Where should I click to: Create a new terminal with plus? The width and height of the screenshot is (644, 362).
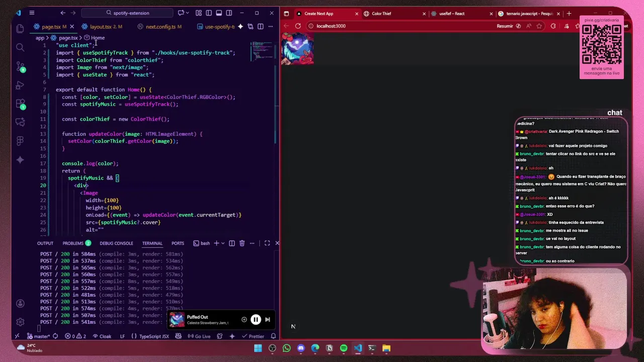point(216,243)
